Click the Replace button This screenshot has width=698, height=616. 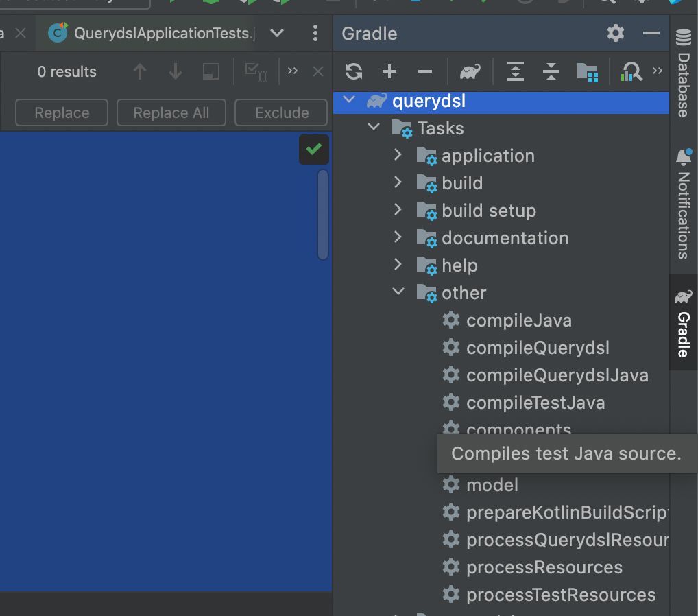62,112
